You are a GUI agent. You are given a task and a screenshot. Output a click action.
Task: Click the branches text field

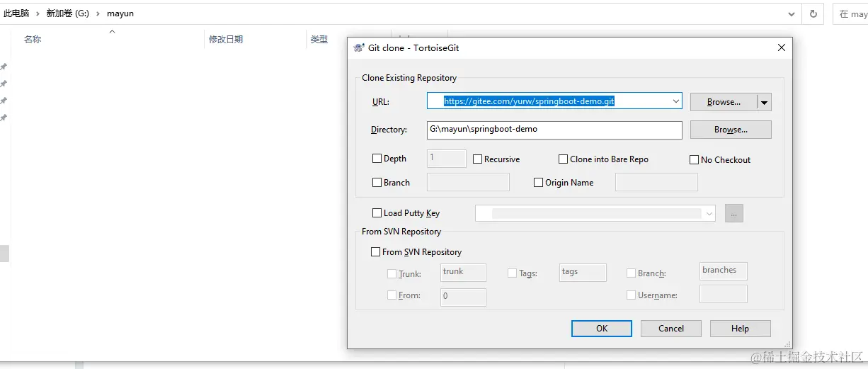723,271
